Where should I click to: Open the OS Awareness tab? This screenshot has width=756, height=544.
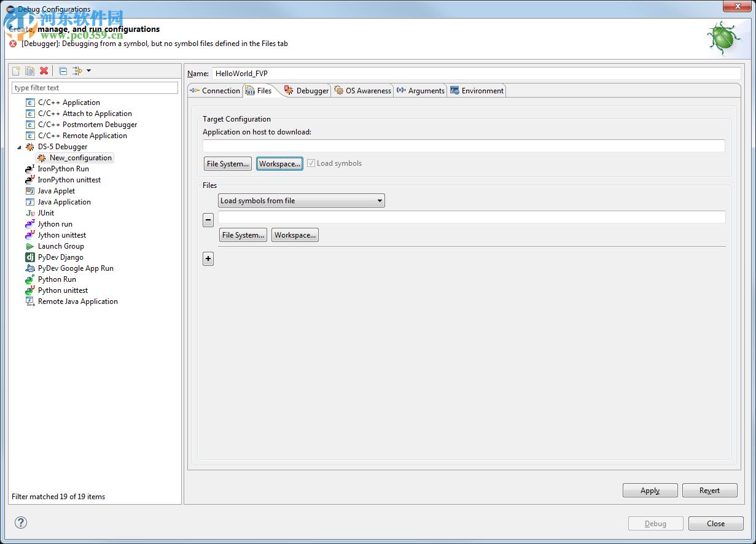(x=362, y=91)
